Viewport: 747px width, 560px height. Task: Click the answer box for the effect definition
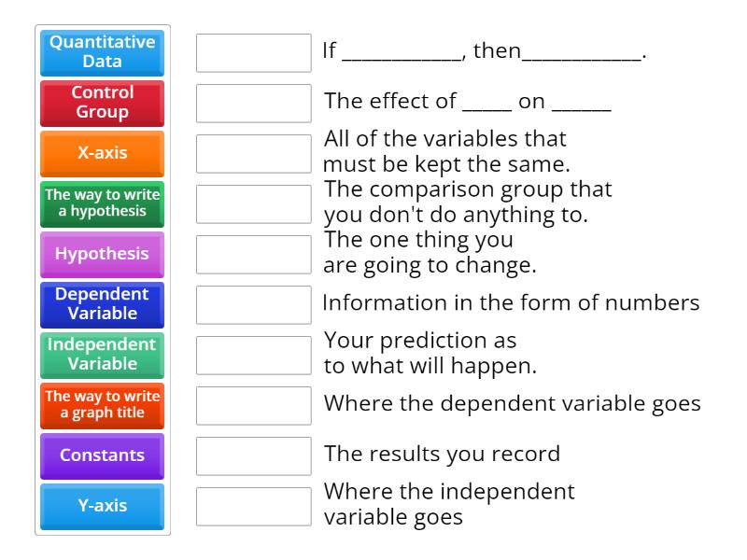(252, 103)
